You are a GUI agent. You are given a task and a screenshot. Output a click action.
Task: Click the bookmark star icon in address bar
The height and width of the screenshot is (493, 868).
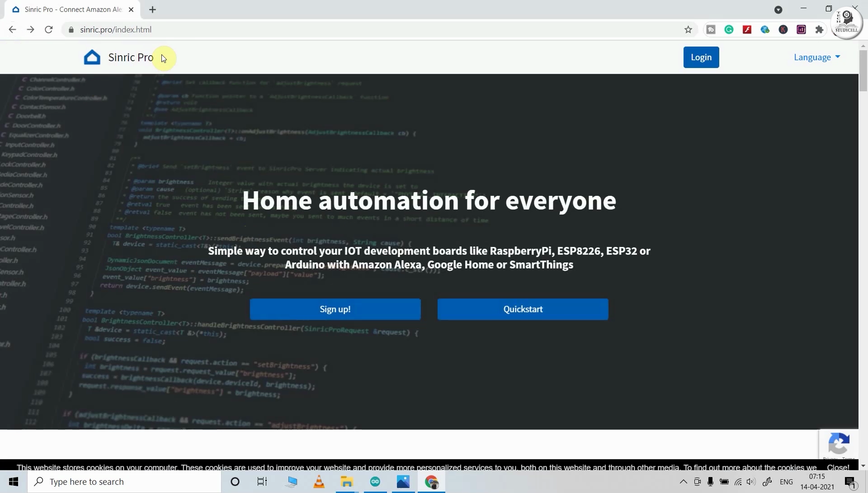click(688, 29)
